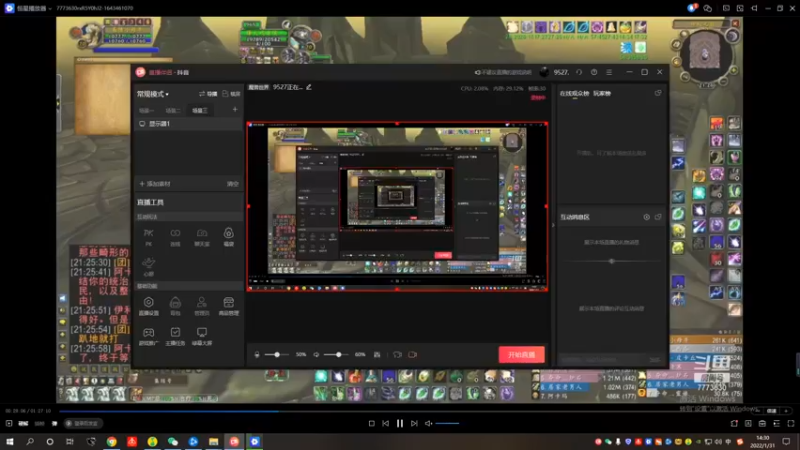This screenshot has height=450, width=800.
Task: Add a new scene with plus button
Action: tap(235, 109)
